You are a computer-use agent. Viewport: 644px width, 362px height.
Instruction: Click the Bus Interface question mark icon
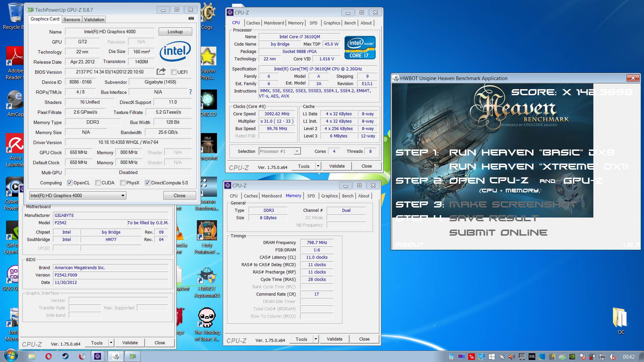(191, 92)
